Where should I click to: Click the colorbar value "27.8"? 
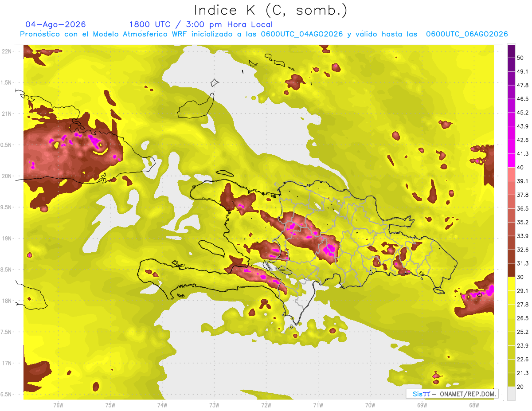click(x=523, y=304)
